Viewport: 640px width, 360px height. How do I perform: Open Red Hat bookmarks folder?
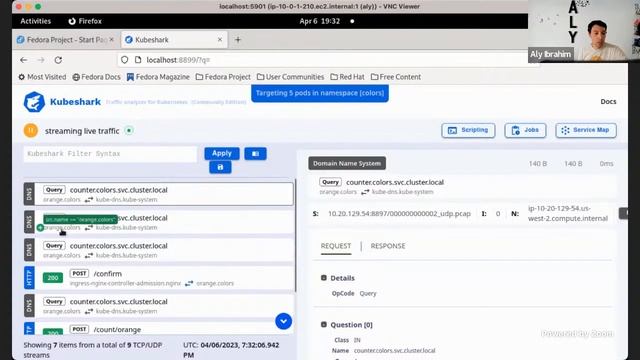coord(347,77)
